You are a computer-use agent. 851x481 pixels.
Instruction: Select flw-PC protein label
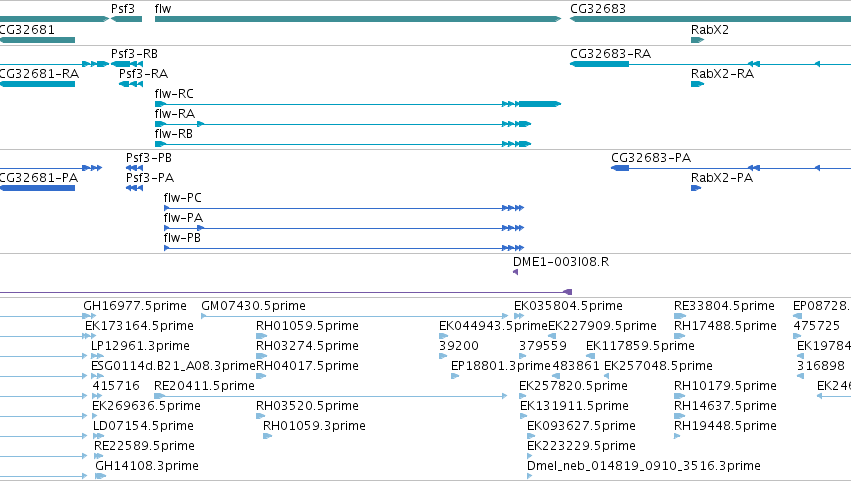[182, 198]
